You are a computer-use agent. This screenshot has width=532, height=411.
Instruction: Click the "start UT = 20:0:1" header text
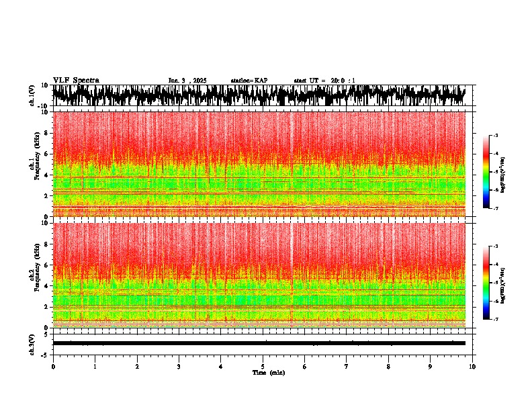pyautogui.click(x=324, y=81)
